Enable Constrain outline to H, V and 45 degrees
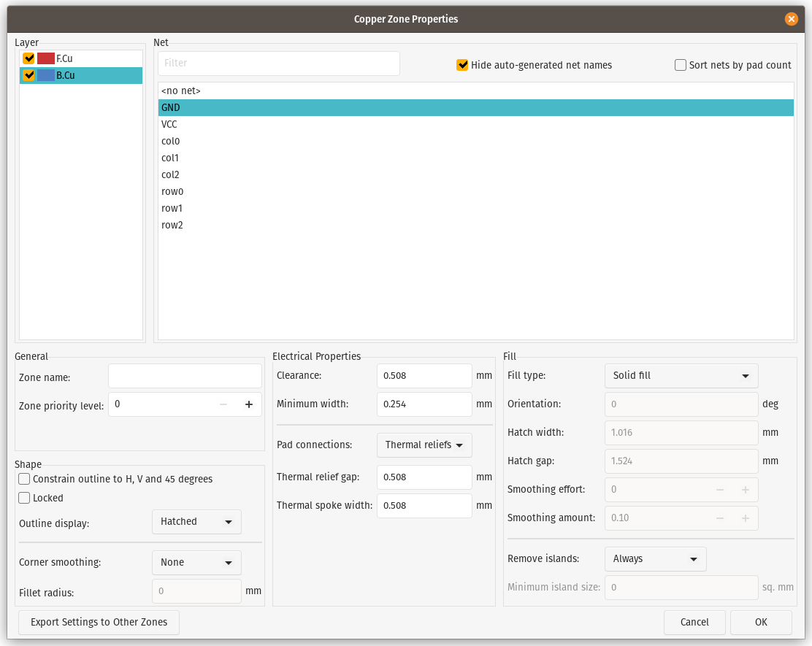Viewport: 812px width, 646px height. coord(25,479)
